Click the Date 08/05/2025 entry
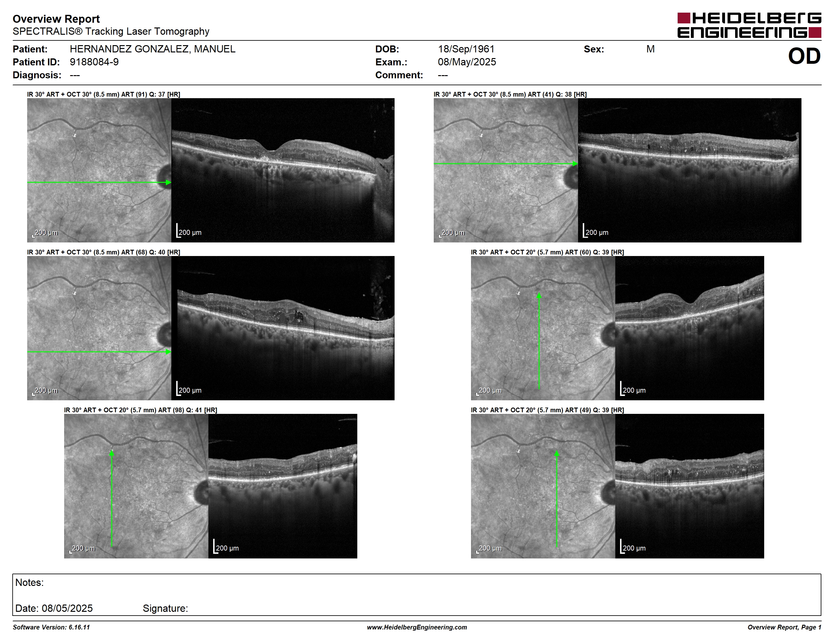This screenshot has height=644, width=834. 54,608
